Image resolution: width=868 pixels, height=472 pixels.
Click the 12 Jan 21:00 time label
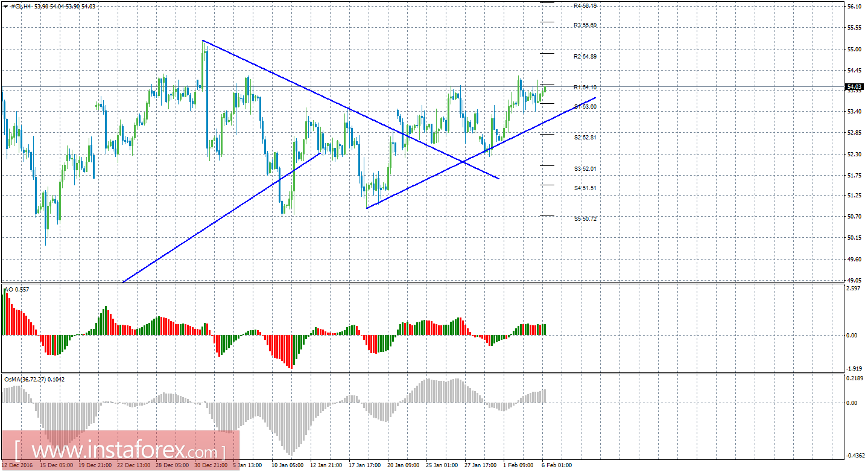click(x=326, y=465)
